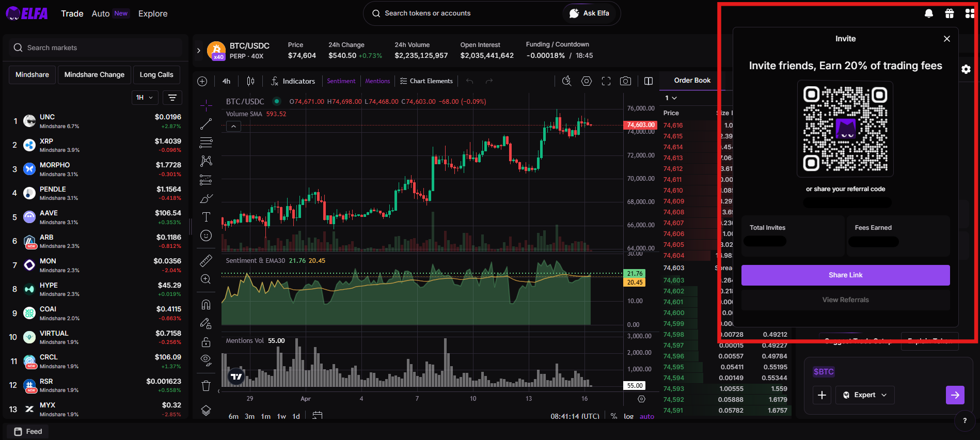The width and height of the screenshot is (980, 440).
Task: Select the text annotation tool
Action: coord(206,217)
